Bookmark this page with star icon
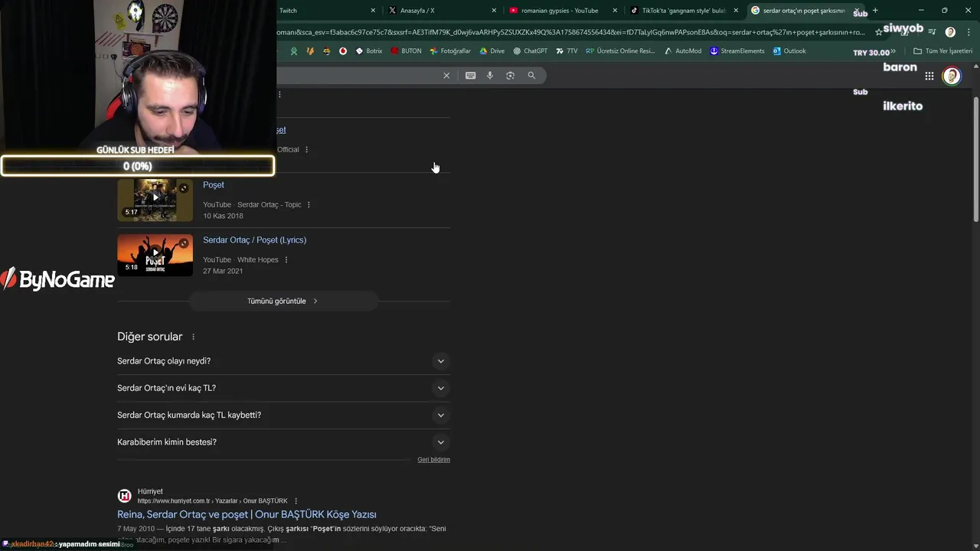The width and height of the screenshot is (980, 551). (880, 32)
